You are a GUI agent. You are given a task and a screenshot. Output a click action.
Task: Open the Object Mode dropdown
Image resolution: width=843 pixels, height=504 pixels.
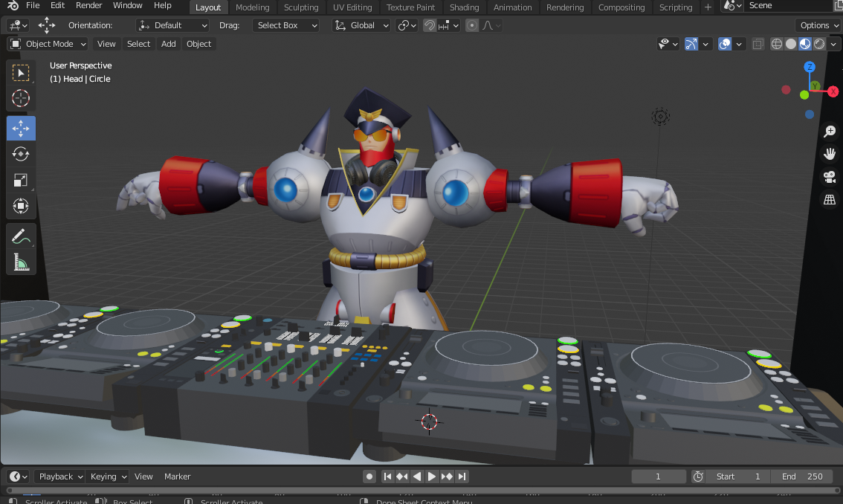[x=48, y=44]
